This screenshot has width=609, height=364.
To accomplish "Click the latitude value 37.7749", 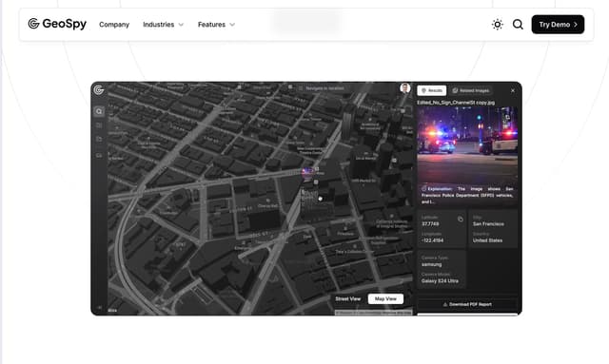I will click(x=430, y=224).
